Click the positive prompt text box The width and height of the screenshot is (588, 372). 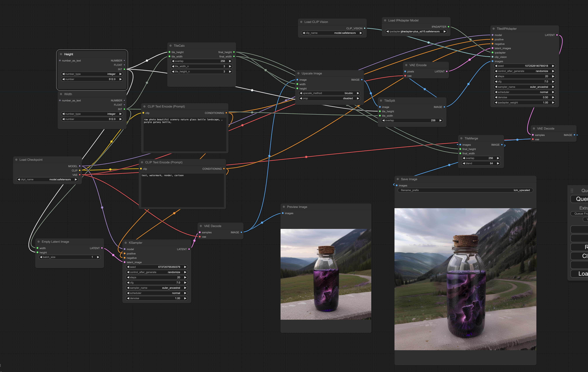185,134
